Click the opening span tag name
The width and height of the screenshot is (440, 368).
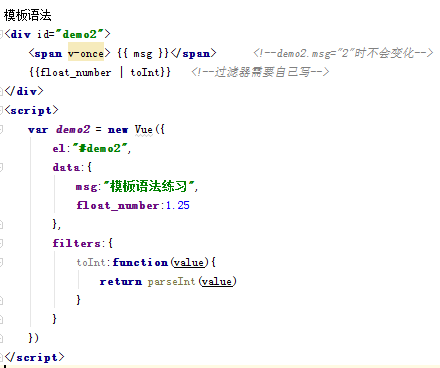click(x=48, y=53)
